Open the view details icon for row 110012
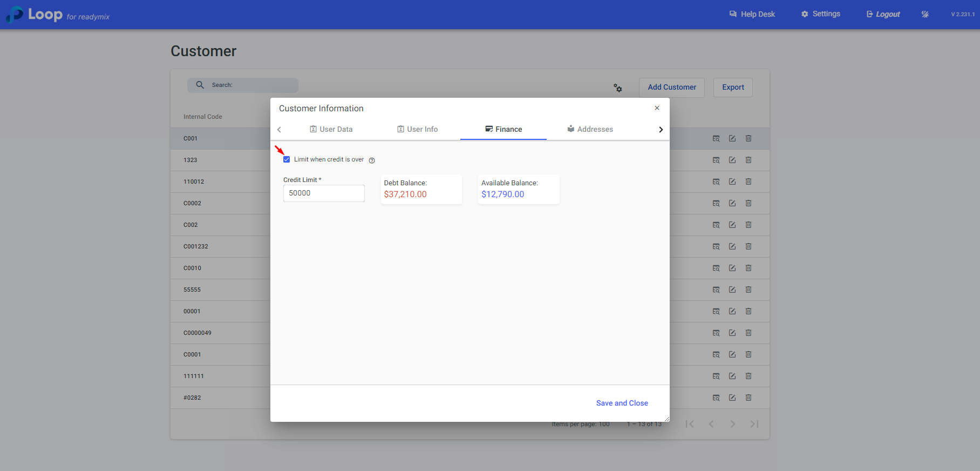This screenshot has height=471, width=980. [716, 181]
